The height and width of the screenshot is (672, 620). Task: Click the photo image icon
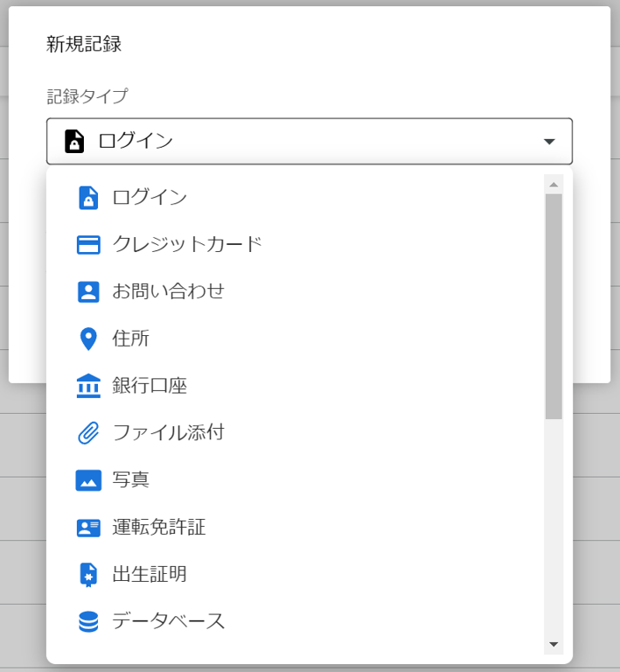click(88, 480)
